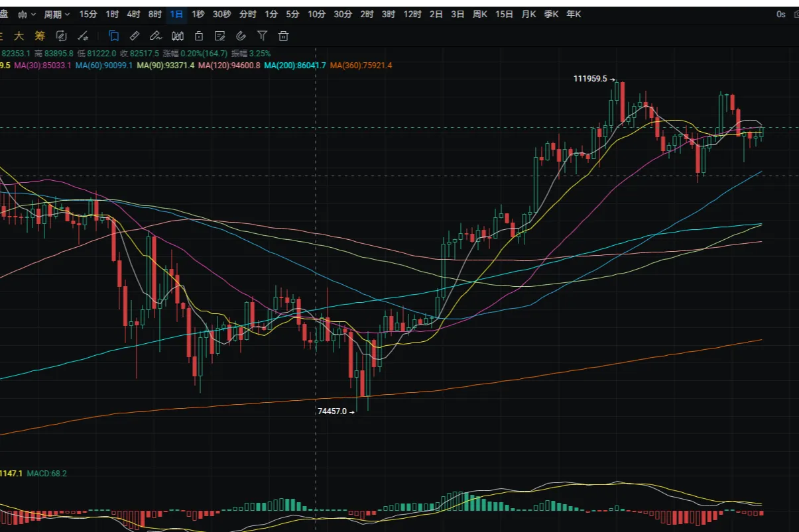Select the 年K yearly interval
Viewport: 799px width, 532px height.
pyautogui.click(x=574, y=14)
